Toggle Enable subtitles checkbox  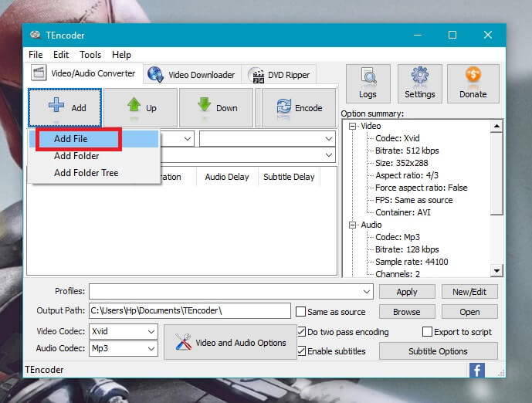point(301,351)
